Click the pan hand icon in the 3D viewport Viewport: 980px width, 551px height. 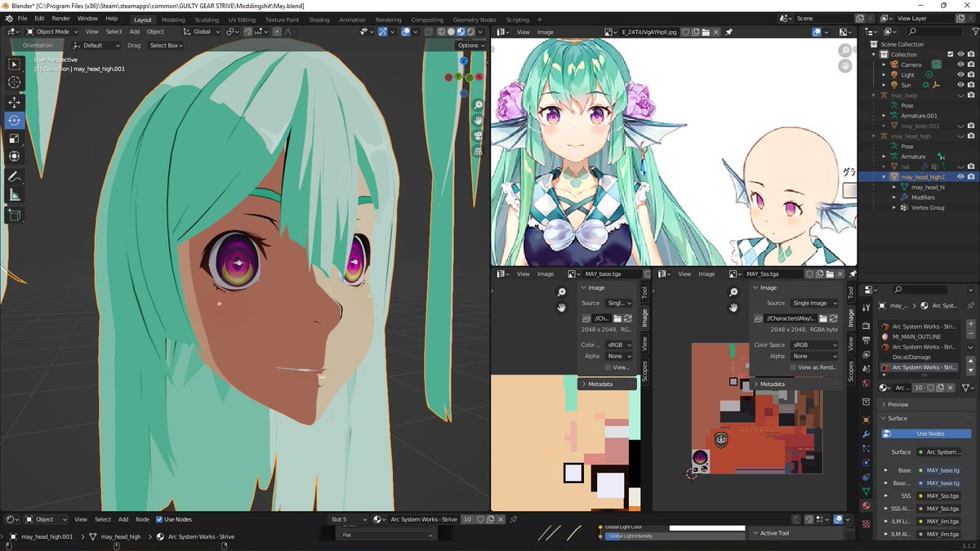(x=479, y=120)
